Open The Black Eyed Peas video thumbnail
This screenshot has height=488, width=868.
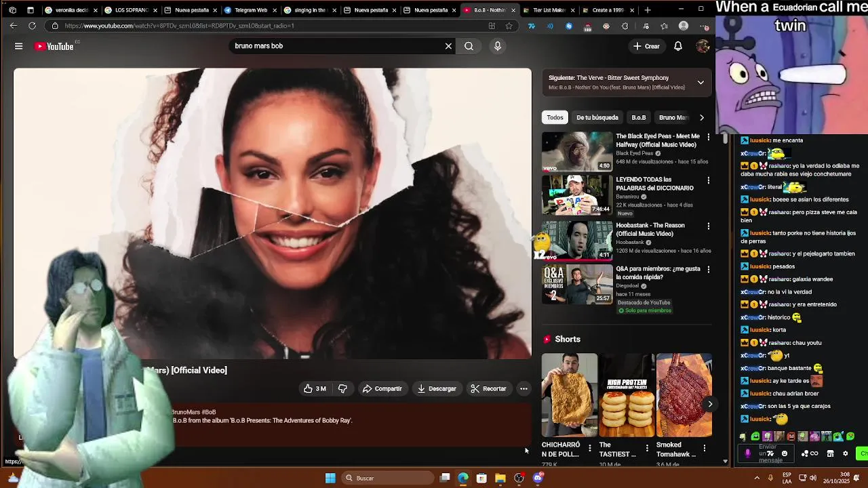pyautogui.click(x=577, y=150)
